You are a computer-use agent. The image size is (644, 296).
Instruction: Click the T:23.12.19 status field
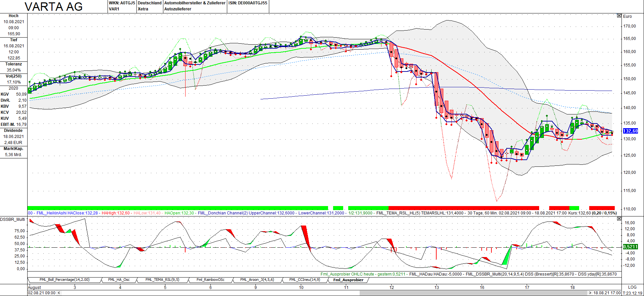(633, 293)
